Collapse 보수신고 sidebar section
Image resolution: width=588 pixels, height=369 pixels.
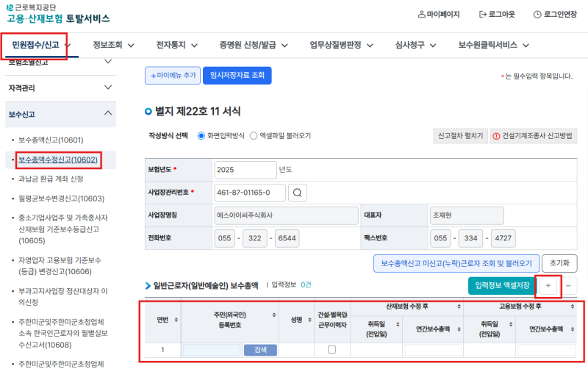click(x=61, y=114)
